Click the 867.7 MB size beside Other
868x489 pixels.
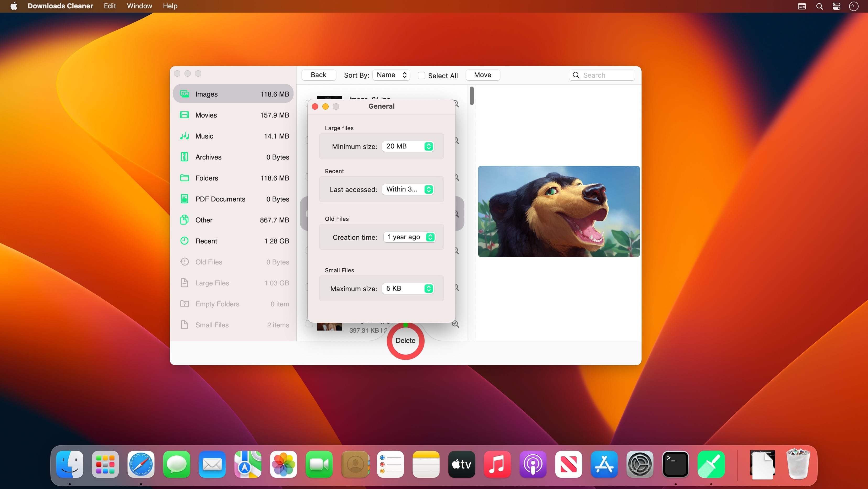click(x=274, y=220)
